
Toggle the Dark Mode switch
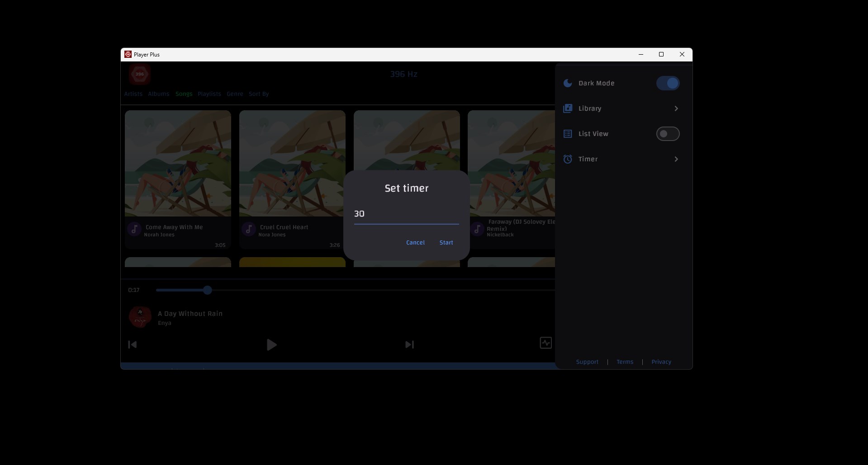tap(668, 83)
